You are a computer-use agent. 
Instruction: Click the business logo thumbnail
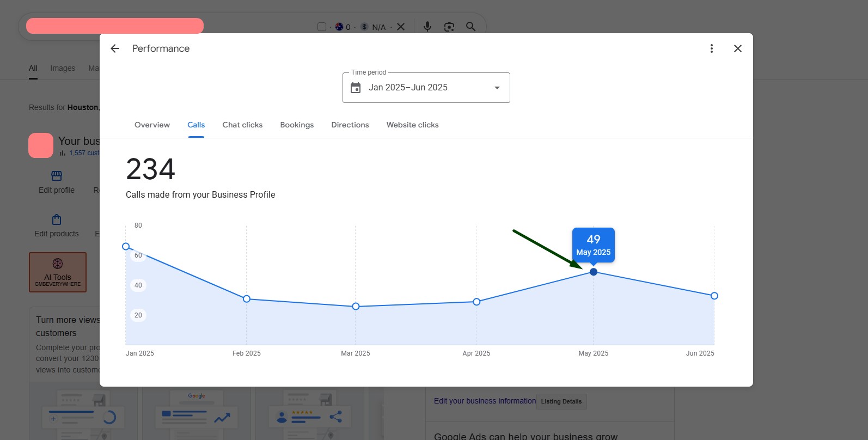41,145
